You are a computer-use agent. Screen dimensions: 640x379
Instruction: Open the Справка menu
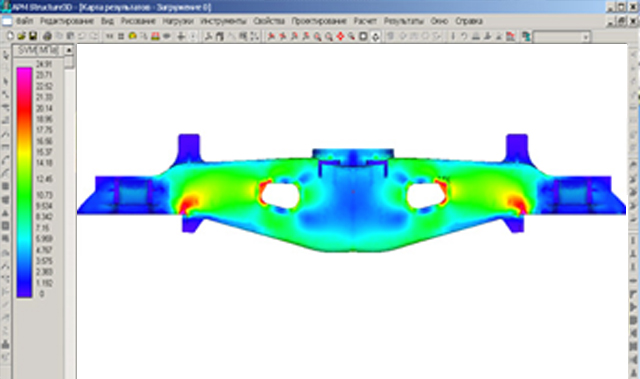[x=469, y=21]
